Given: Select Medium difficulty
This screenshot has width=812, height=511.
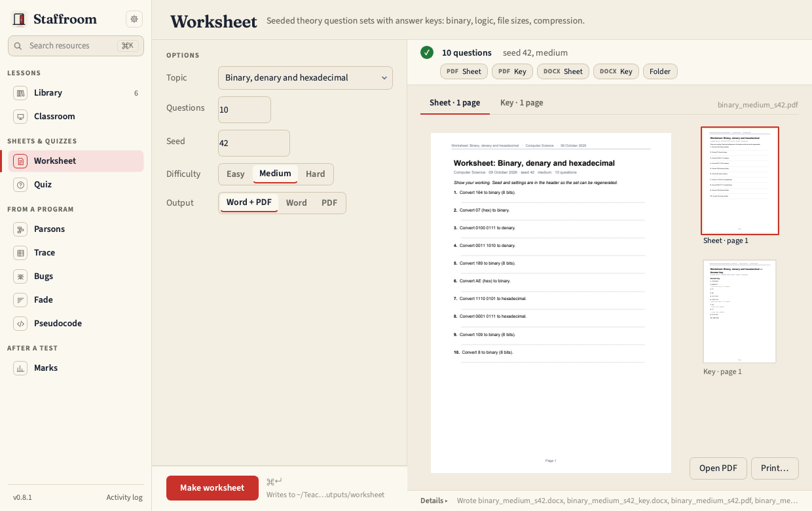Looking at the screenshot, I should coord(275,174).
